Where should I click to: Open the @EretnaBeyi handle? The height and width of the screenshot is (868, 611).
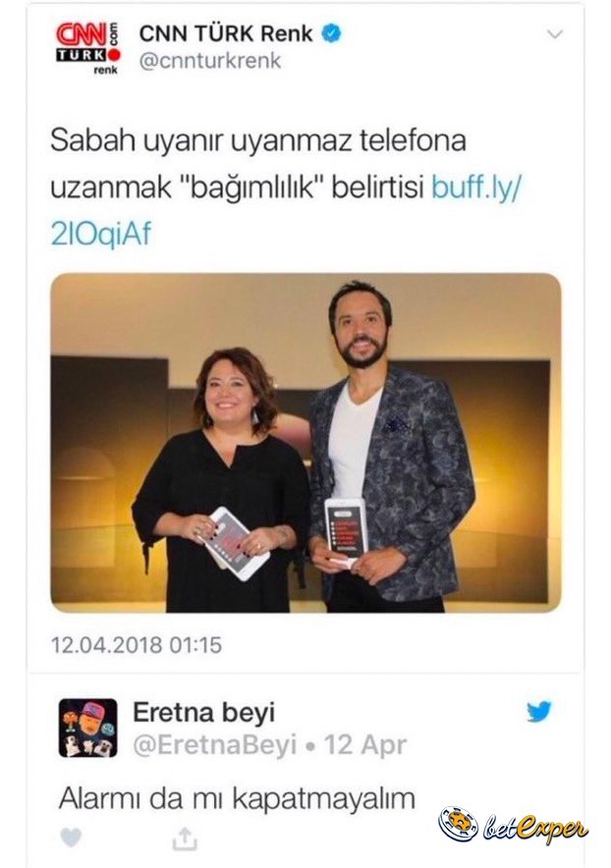(215, 745)
